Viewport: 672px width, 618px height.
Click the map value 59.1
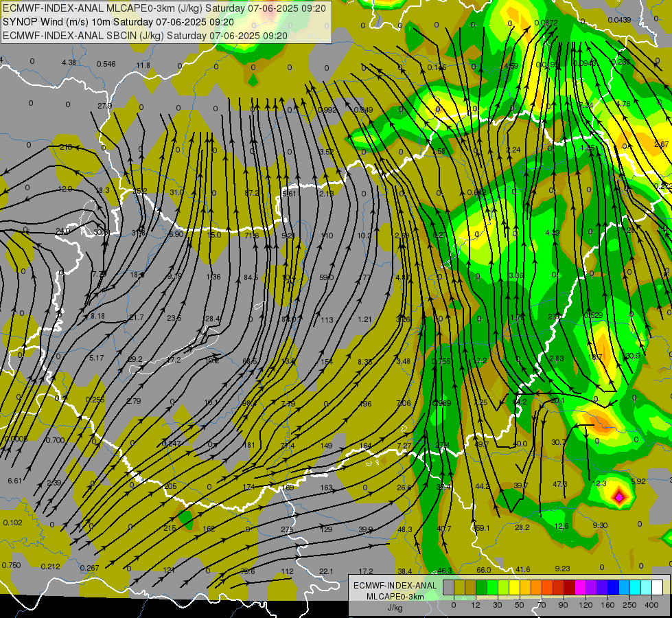pyautogui.click(x=483, y=528)
